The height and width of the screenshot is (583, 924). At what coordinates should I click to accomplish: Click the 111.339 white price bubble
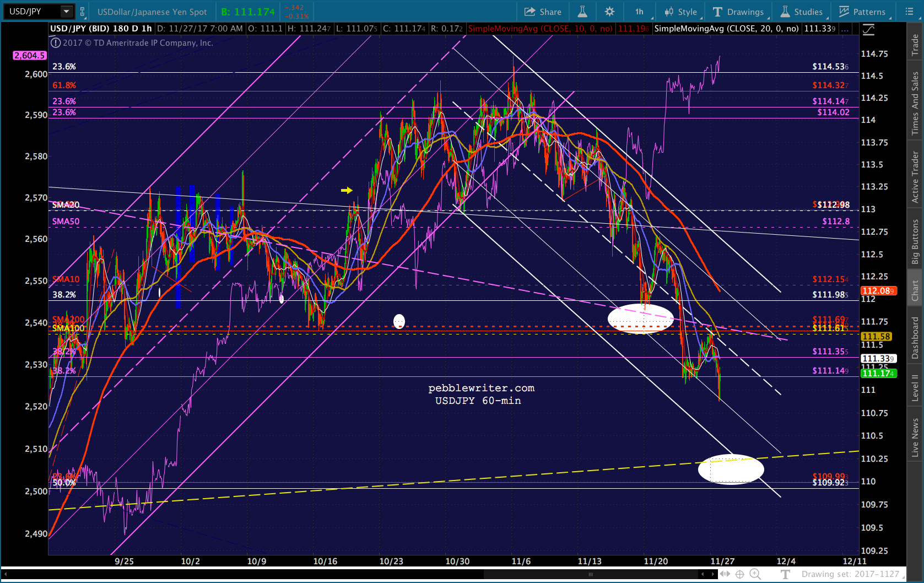[x=878, y=358]
